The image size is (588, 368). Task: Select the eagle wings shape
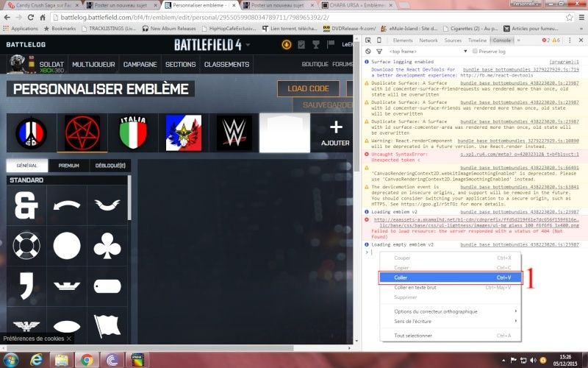coord(26,325)
